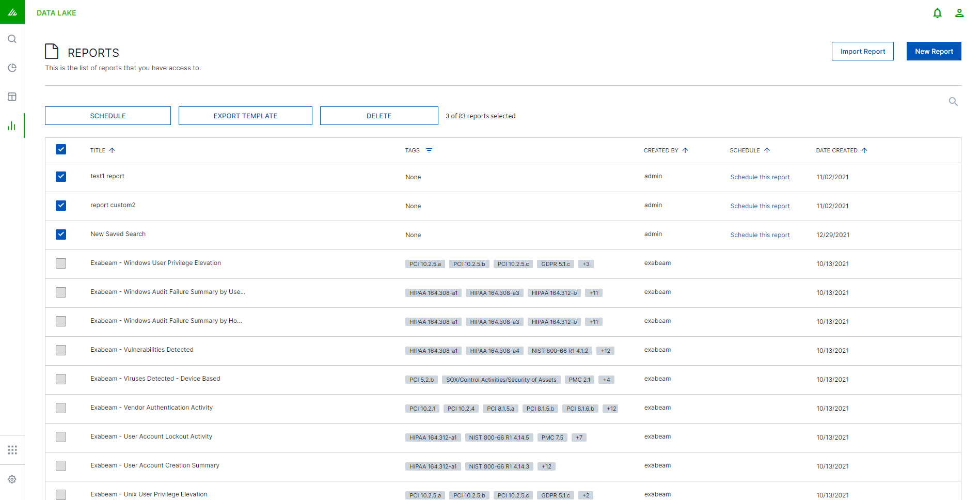
Task: Click Schedule this report for report custom2
Action: coord(760,206)
